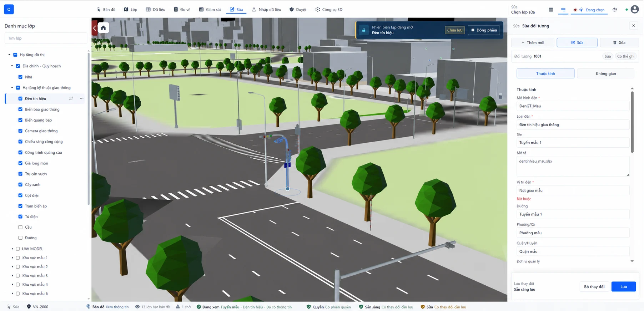Click the layer list vertical scrollbar
The height and width of the screenshot is (311, 644).
coord(89,128)
